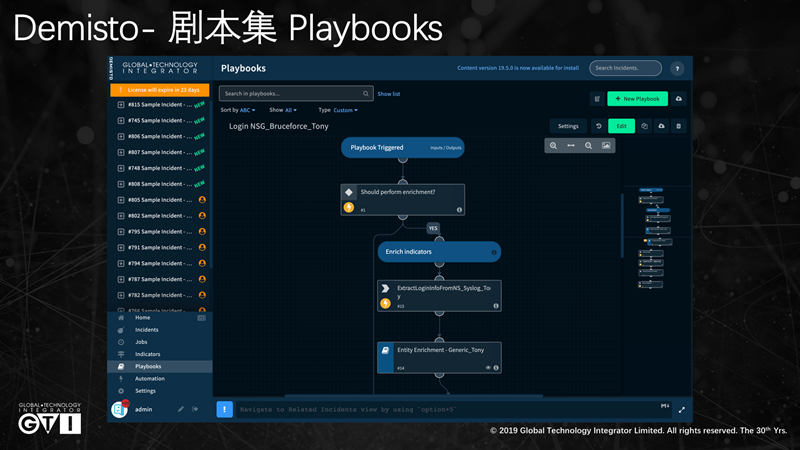This screenshot has width=800, height=450.
Task: Click the admin avatar with notification badge
Action: point(119,409)
